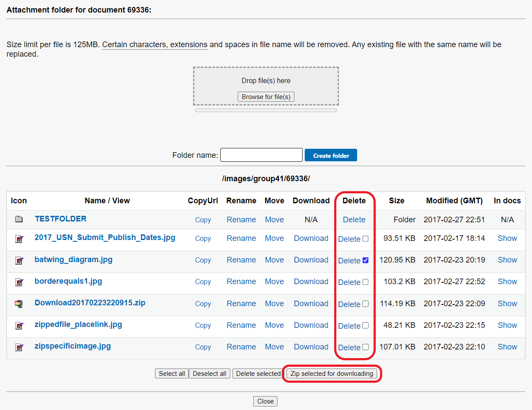Screen dimensions: 532x410
Task: Download zippedfile_placelink.jpg
Action: point(311,325)
